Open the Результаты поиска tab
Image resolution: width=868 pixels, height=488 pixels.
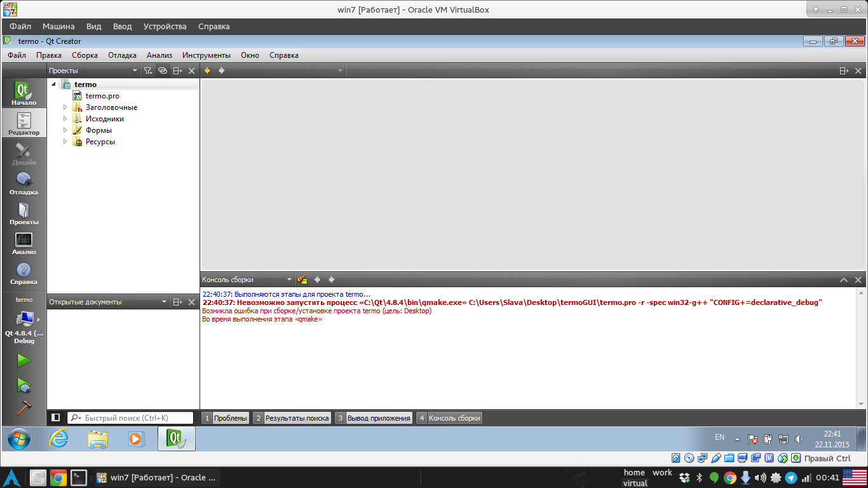click(292, 418)
